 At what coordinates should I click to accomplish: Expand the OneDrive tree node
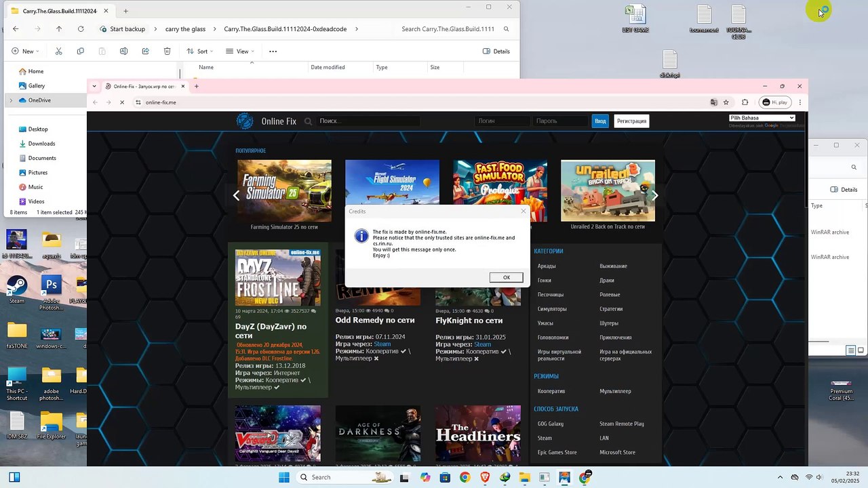coord(11,100)
